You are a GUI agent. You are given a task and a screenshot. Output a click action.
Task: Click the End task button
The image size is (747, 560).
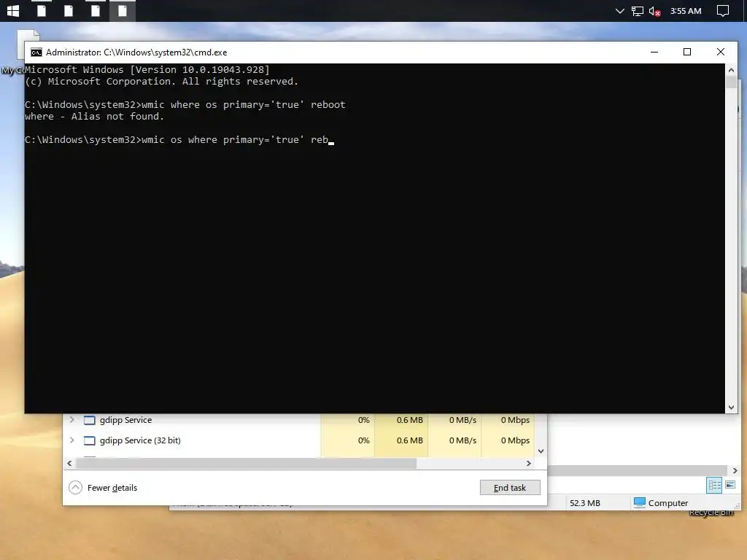point(510,488)
